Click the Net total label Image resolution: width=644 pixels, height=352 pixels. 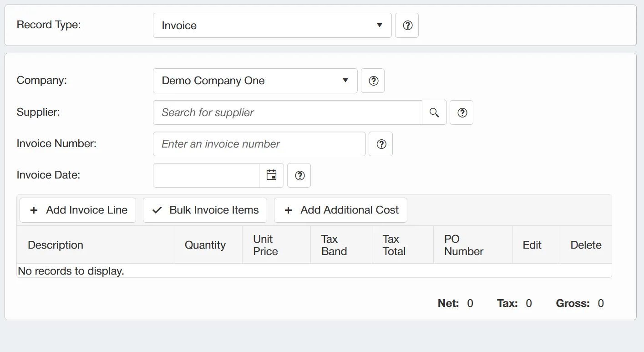(x=448, y=303)
